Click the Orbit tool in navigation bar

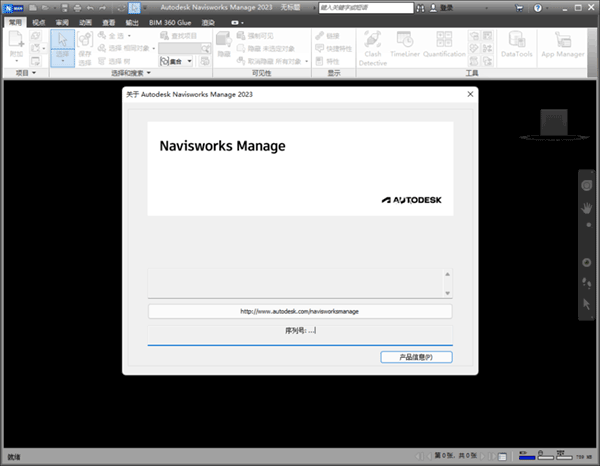point(586,262)
